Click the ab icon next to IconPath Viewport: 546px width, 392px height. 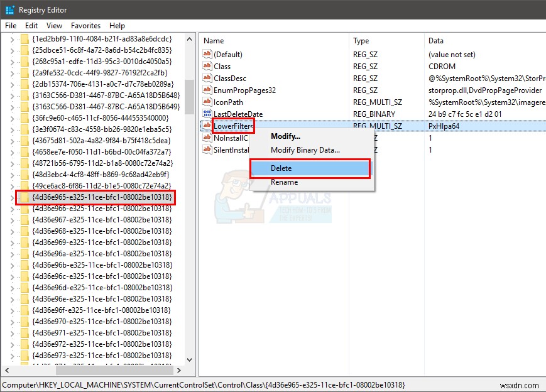[x=207, y=102]
